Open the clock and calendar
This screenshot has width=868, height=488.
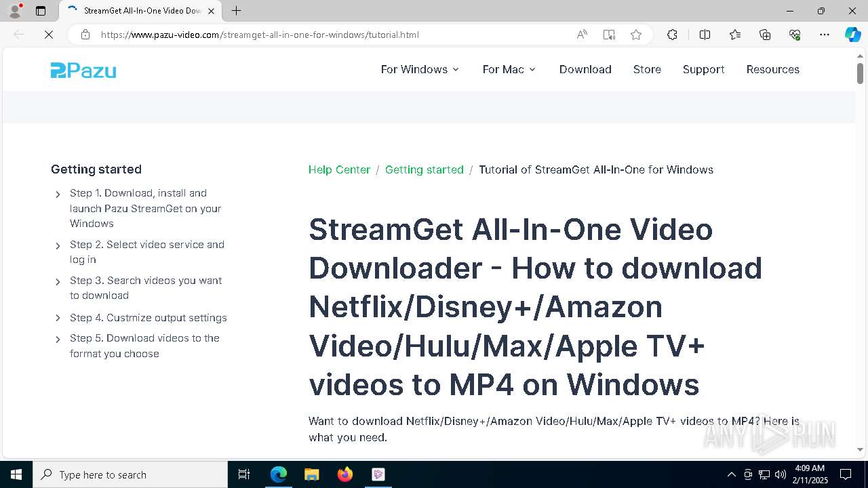pyautogui.click(x=810, y=474)
